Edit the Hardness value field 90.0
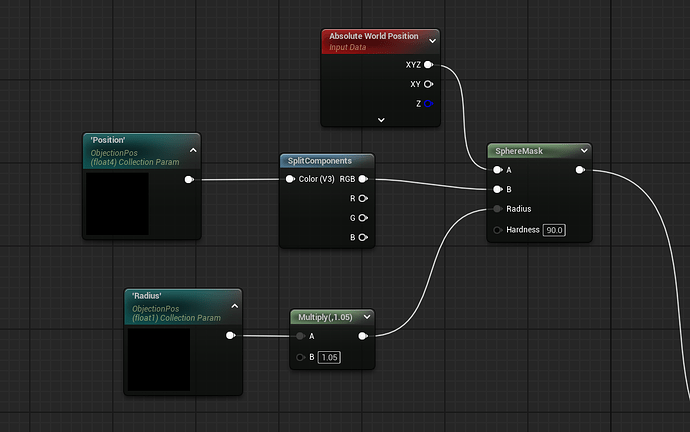The height and width of the screenshot is (432, 690). pos(554,230)
